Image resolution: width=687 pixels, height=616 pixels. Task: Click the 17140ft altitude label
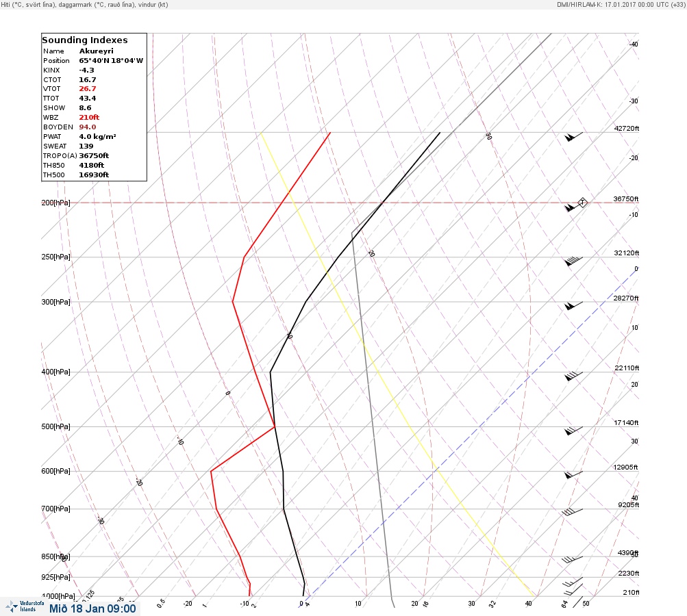pyautogui.click(x=626, y=422)
